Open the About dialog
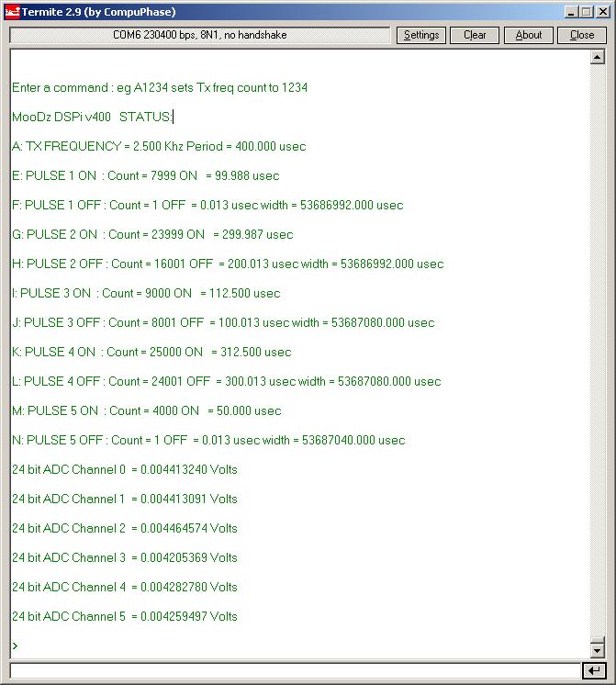Screen dimensions: 616x685 (x=529, y=35)
